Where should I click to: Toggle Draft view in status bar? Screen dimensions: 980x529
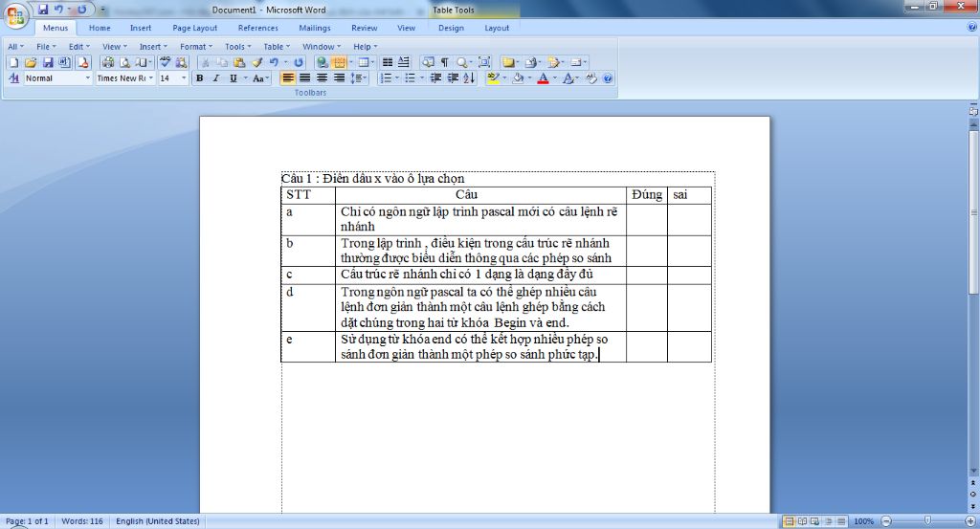841,521
